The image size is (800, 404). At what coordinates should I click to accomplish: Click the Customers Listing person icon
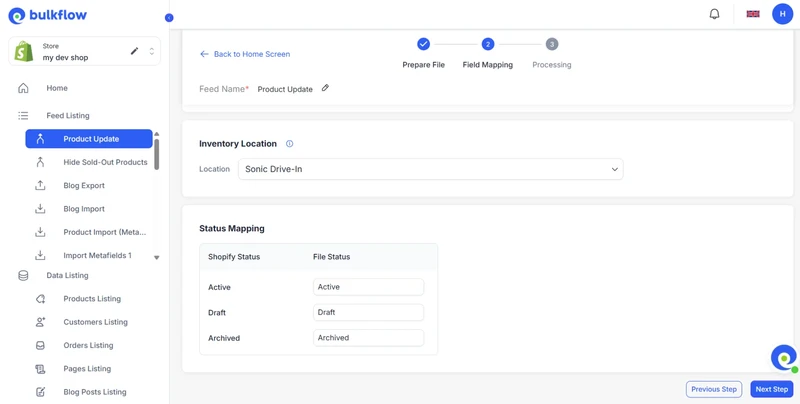click(x=40, y=322)
